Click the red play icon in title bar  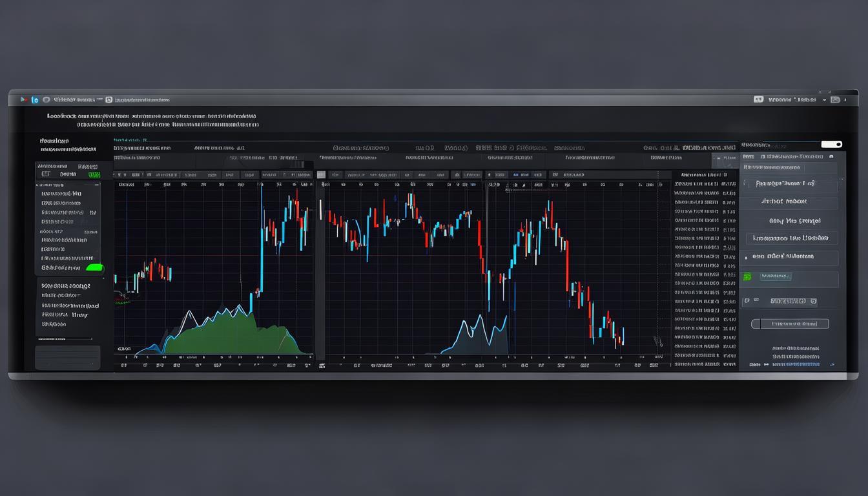[x=23, y=99]
